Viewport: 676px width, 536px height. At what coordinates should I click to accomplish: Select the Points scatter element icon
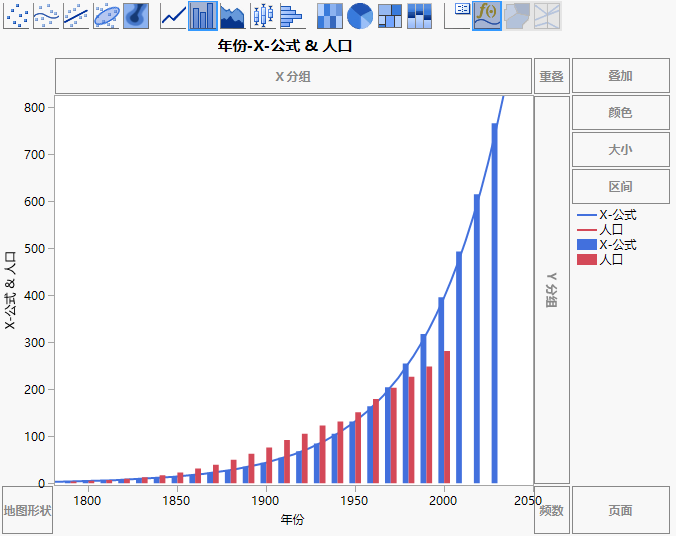pos(17,15)
